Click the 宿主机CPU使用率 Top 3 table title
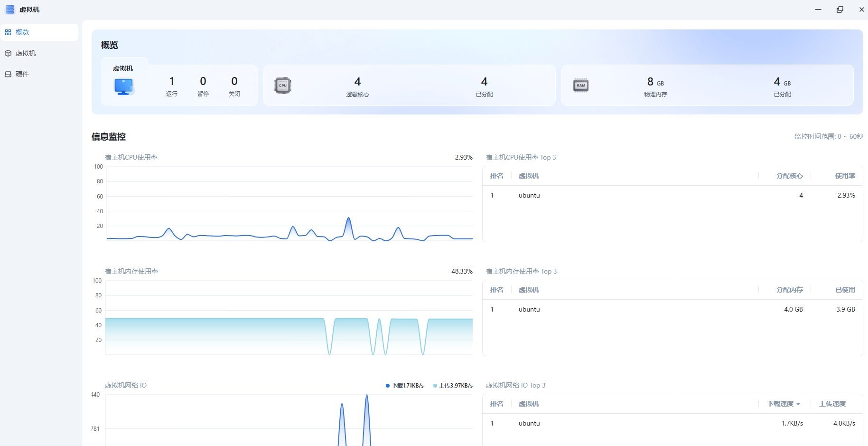Viewport: 868px width, 446px height. pyautogui.click(x=521, y=157)
